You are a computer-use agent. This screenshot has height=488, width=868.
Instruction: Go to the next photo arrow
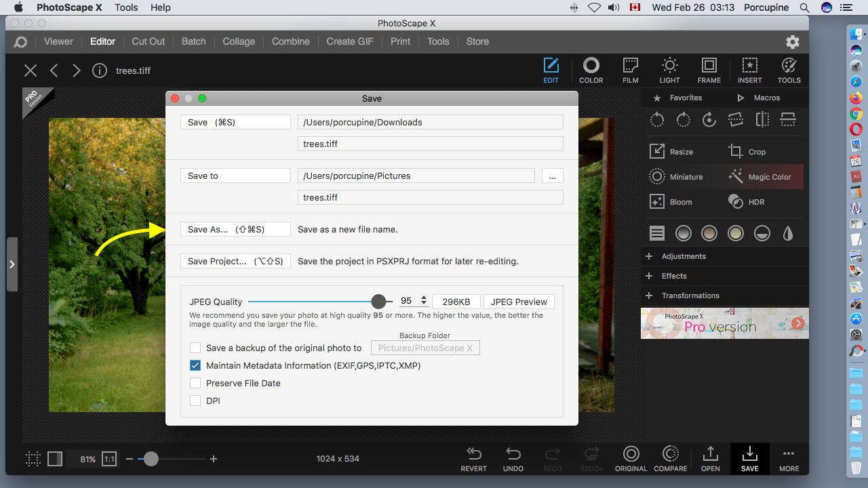[77, 70]
